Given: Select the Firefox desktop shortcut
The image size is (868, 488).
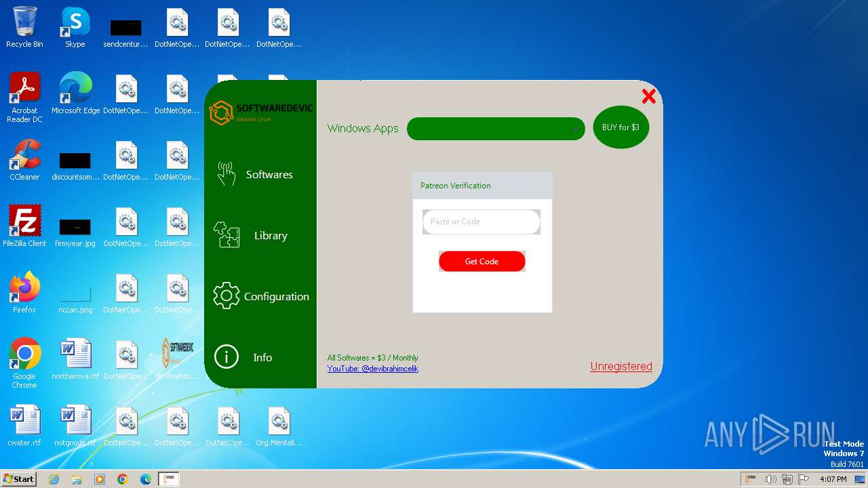Looking at the screenshot, I should pyautogui.click(x=24, y=293).
